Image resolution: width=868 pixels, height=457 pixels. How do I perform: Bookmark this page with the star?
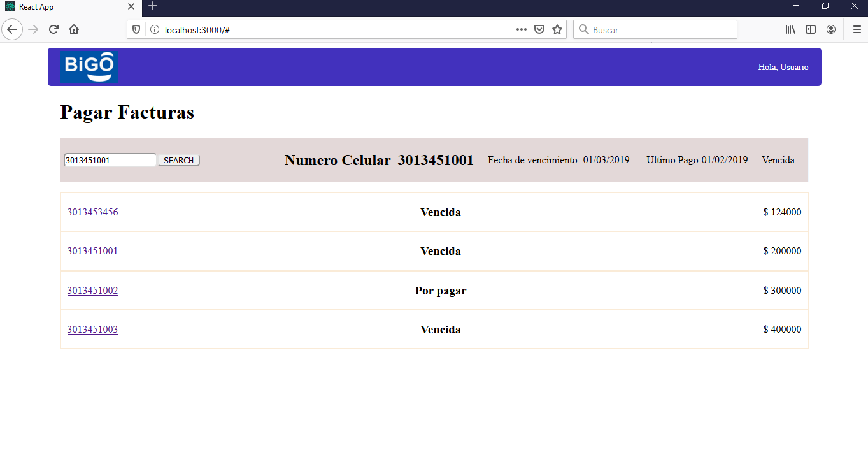click(557, 29)
